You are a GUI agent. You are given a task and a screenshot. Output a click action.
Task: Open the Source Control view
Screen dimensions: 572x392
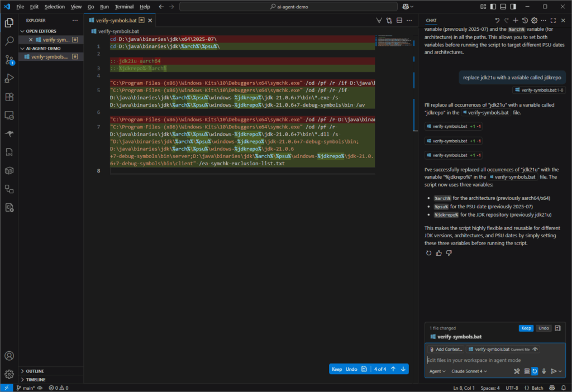click(x=9, y=60)
